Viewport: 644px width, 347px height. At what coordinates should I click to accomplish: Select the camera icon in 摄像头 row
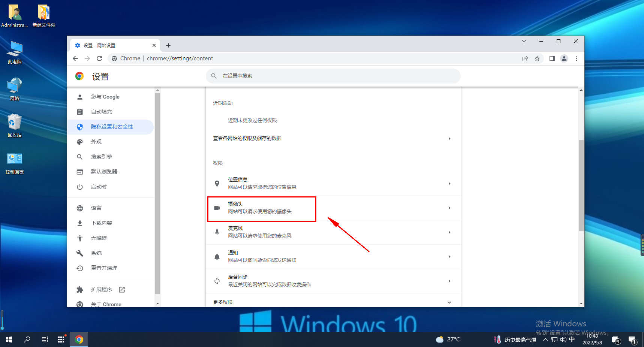217,208
